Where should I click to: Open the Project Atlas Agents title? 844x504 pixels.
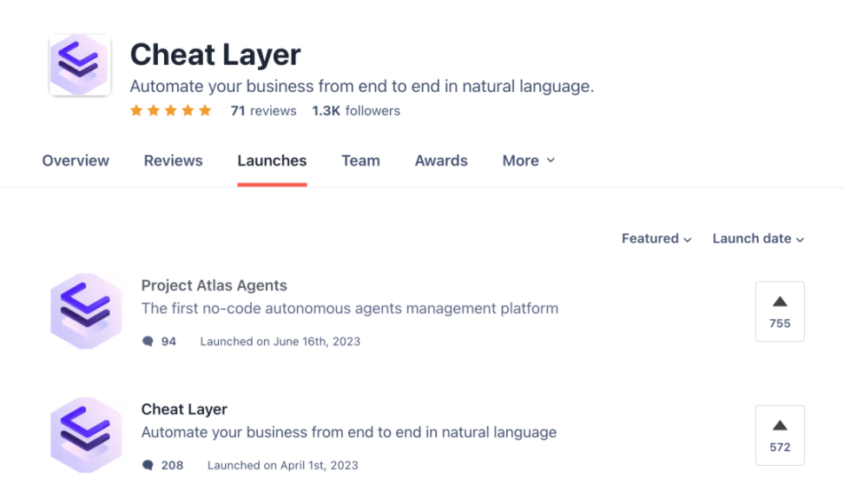click(214, 285)
